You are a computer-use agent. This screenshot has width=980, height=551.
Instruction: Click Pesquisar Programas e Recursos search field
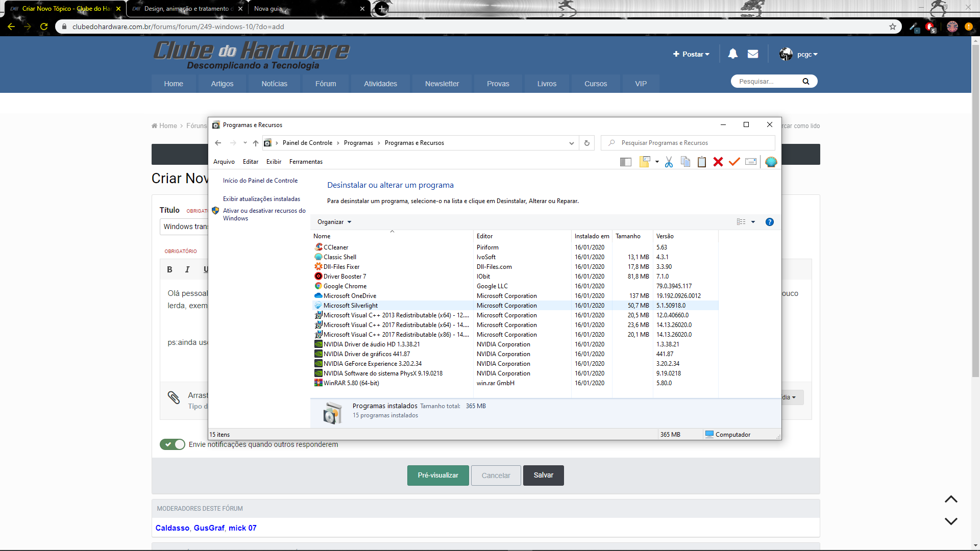688,143
